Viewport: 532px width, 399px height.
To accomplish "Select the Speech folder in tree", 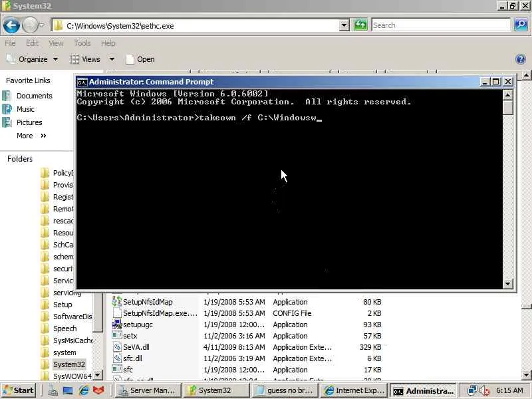I will pyautogui.click(x=65, y=329).
